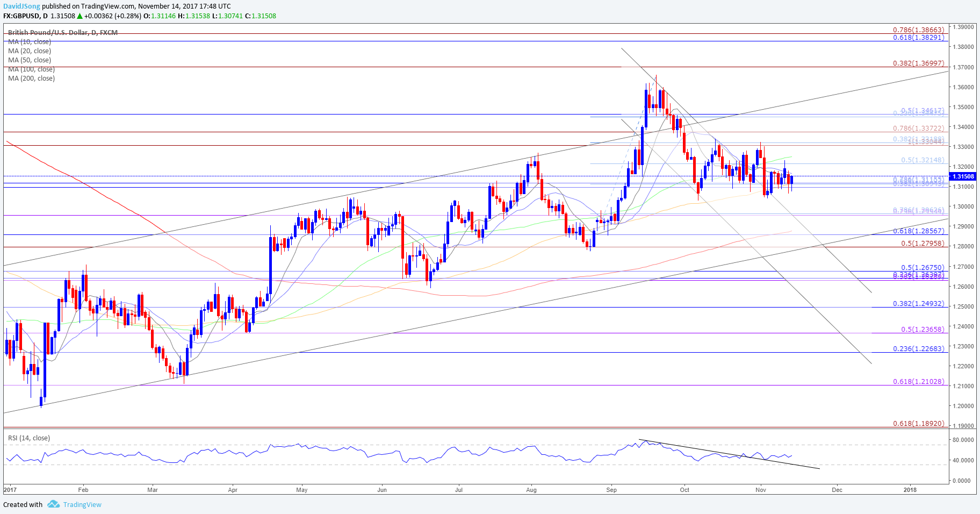
Task: Click the Jul label on time axis
Action: pyautogui.click(x=459, y=490)
